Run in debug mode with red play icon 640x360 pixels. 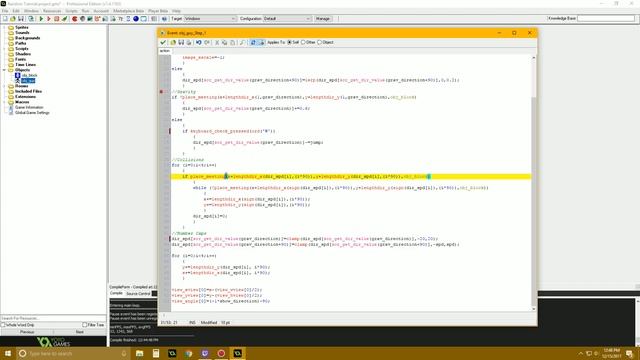(x=49, y=19)
